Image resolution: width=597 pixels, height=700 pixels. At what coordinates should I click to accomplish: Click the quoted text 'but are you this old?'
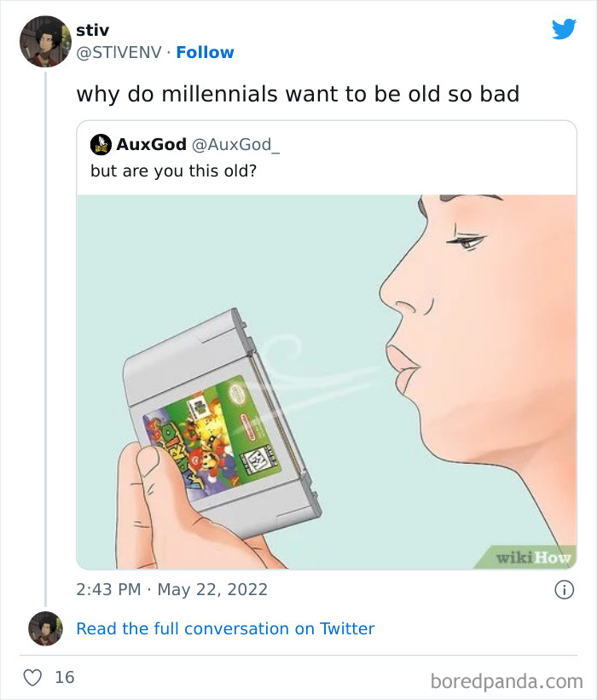pos(173,170)
